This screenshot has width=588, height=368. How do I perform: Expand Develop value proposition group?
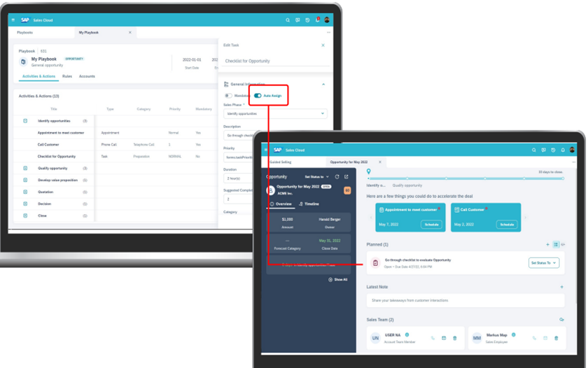(x=25, y=180)
